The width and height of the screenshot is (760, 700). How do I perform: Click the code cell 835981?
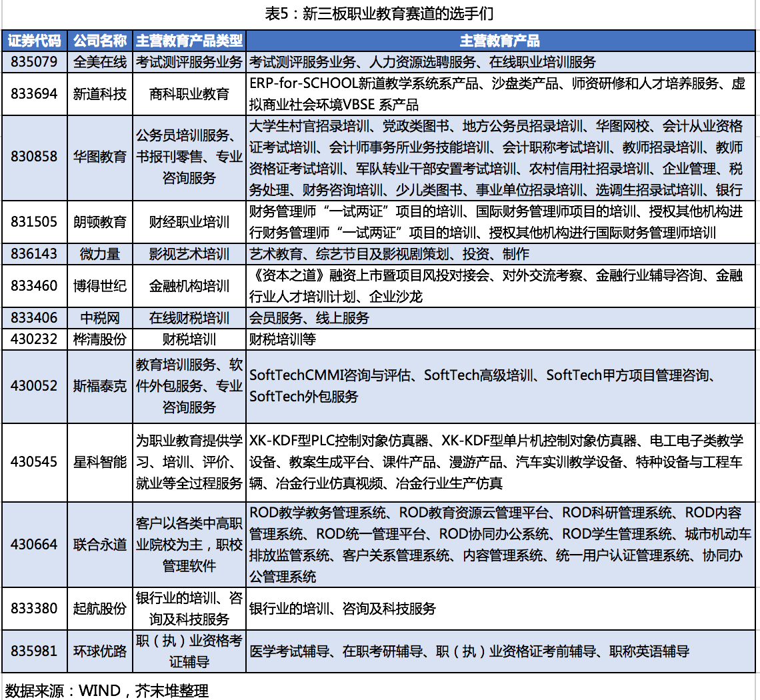35,651
